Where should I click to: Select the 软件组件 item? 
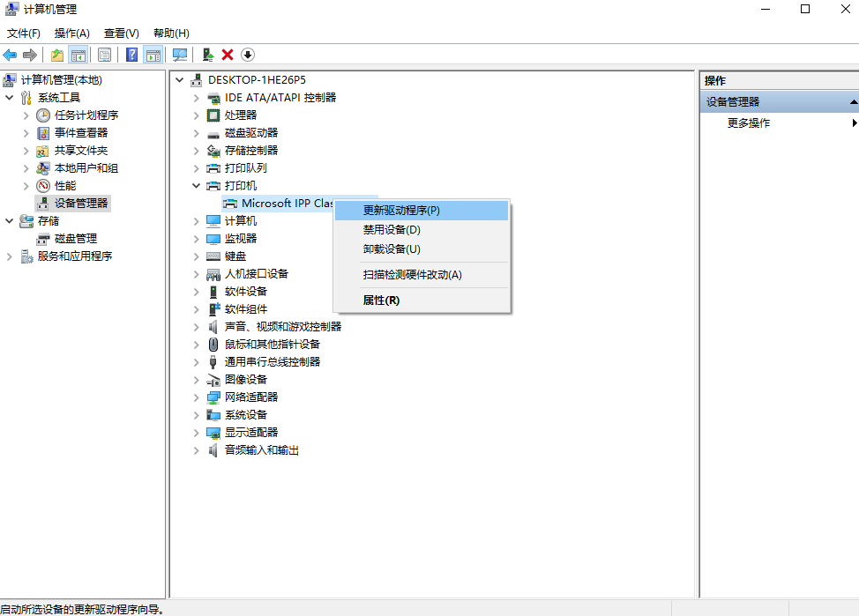point(245,309)
